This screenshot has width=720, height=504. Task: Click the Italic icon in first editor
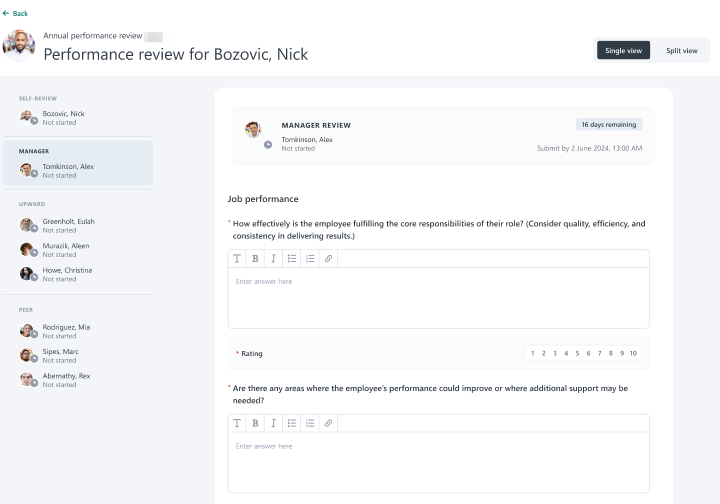pos(273,258)
